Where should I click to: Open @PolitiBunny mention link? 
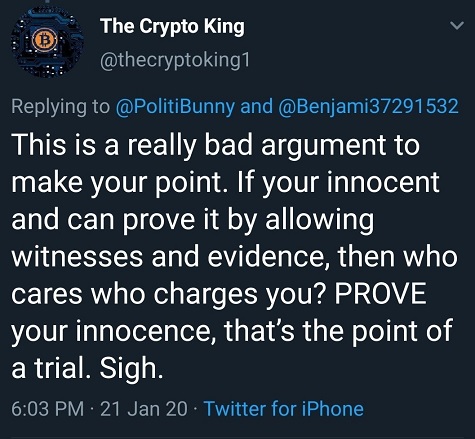click(175, 107)
